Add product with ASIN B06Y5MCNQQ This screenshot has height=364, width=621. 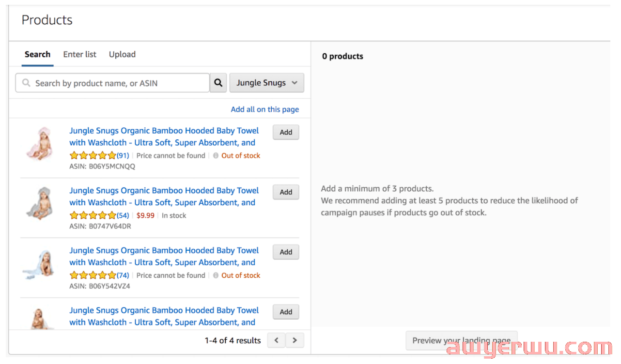[286, 132]
